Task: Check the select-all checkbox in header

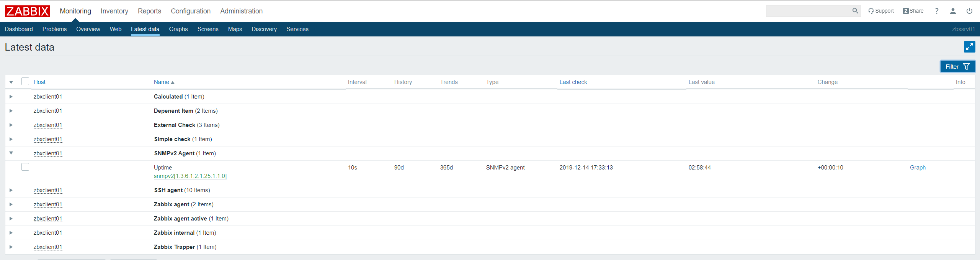Action: coord(25,82)
